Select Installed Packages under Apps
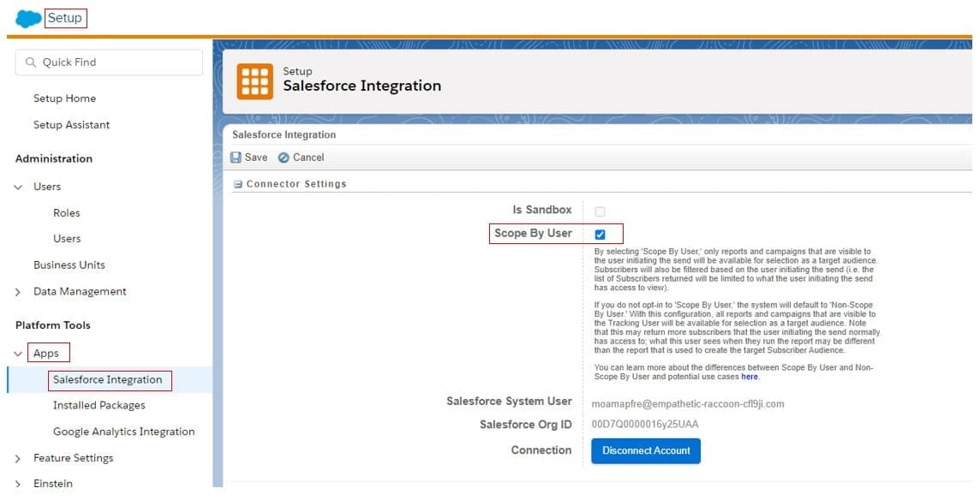Screen dimensions: 980x500 click(99, 406)
